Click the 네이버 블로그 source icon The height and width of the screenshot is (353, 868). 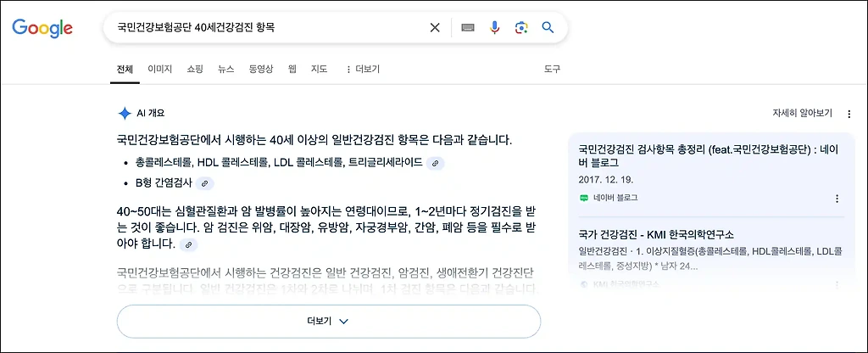click(x=583, y=198)
